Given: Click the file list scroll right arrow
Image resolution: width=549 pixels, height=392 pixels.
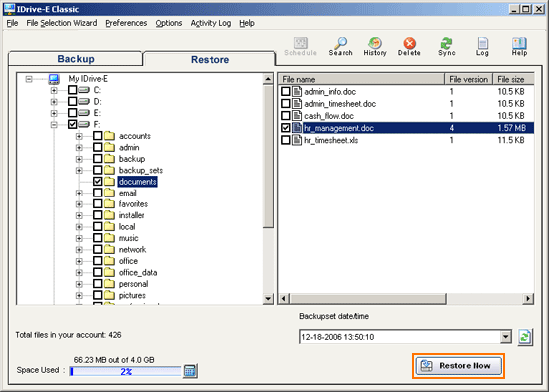Looking at the screenshot, I should (x=528, y=299).
